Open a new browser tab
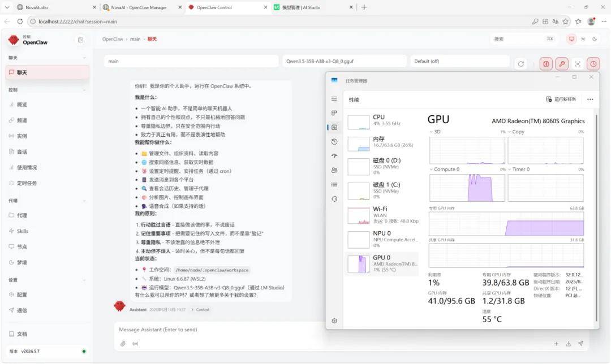 tap(364, 7)
